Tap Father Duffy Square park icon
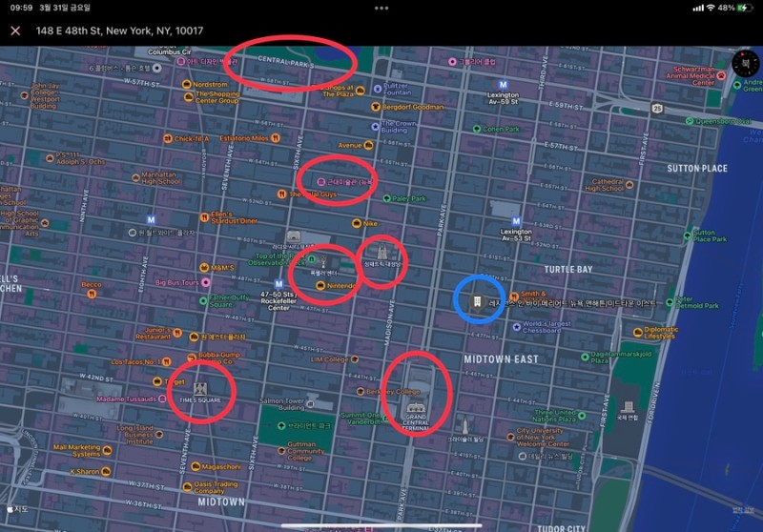763x532 pixels. tap(203, 301)
